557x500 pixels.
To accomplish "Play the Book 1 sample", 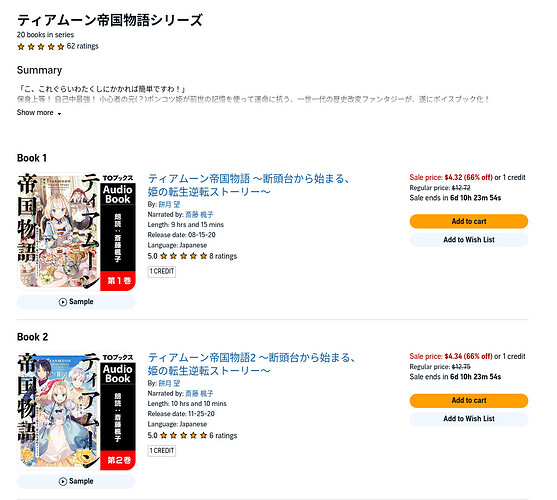I will point(76,302).
